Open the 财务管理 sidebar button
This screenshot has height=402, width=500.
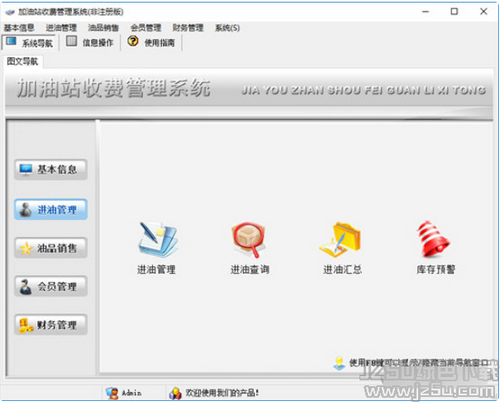point(51,324)
